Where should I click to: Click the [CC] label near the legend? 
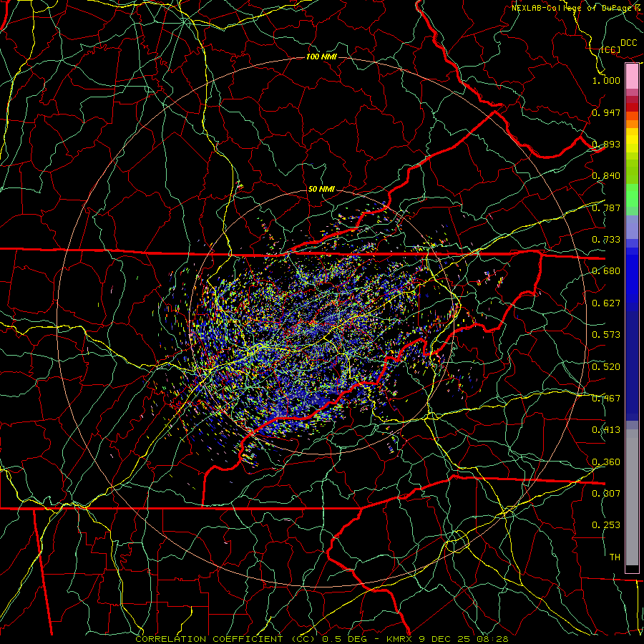pyautogui.click(x=610, y=49)
